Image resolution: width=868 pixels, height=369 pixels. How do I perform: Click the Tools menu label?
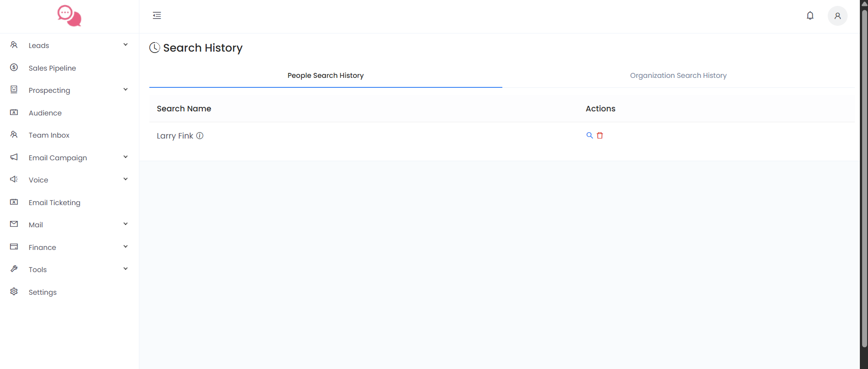coord(38,269)
